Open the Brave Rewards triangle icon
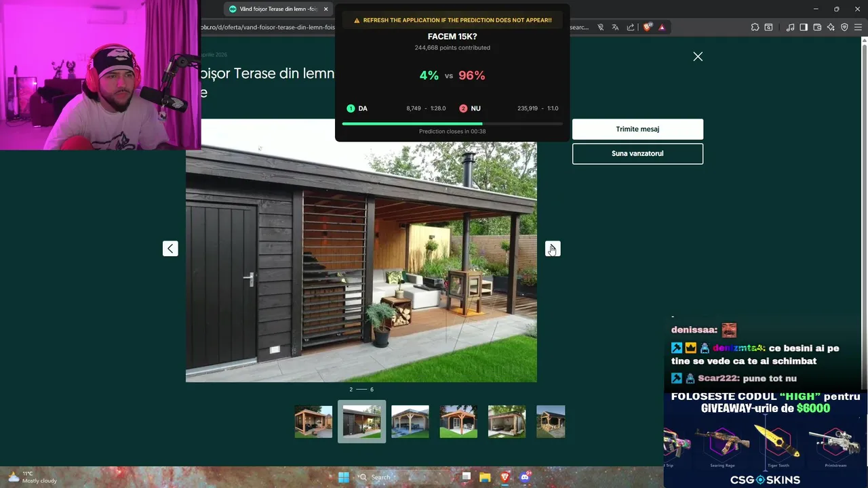This screenshot has width=868, height=488. click(662, 27)
